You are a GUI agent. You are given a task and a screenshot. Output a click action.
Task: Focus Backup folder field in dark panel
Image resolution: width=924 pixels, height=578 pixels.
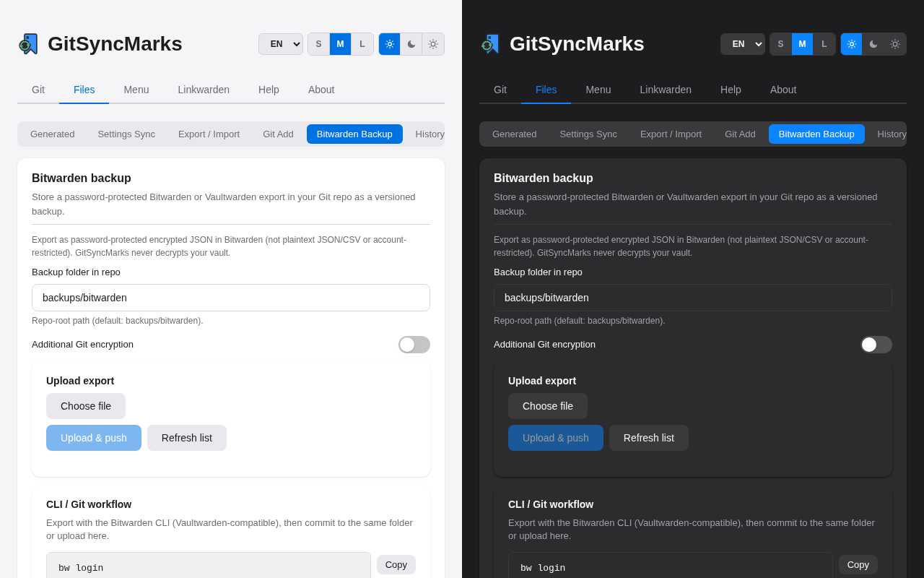point(693,298)
